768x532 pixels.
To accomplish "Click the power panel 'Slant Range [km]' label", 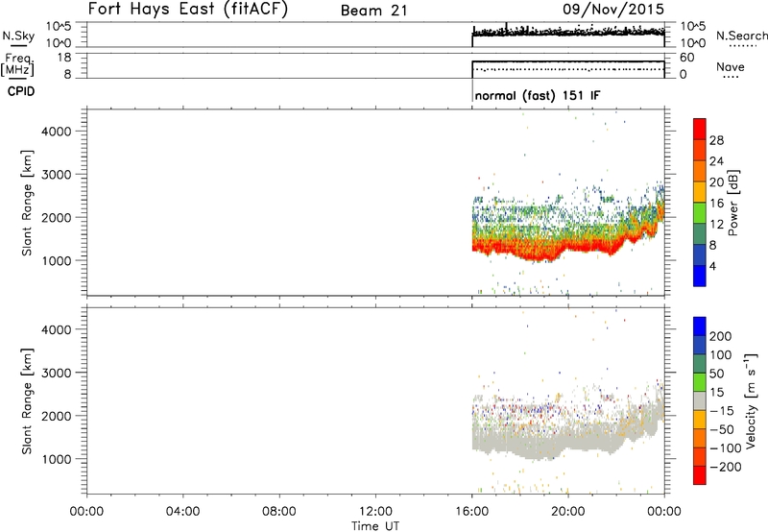I will 27,203.
